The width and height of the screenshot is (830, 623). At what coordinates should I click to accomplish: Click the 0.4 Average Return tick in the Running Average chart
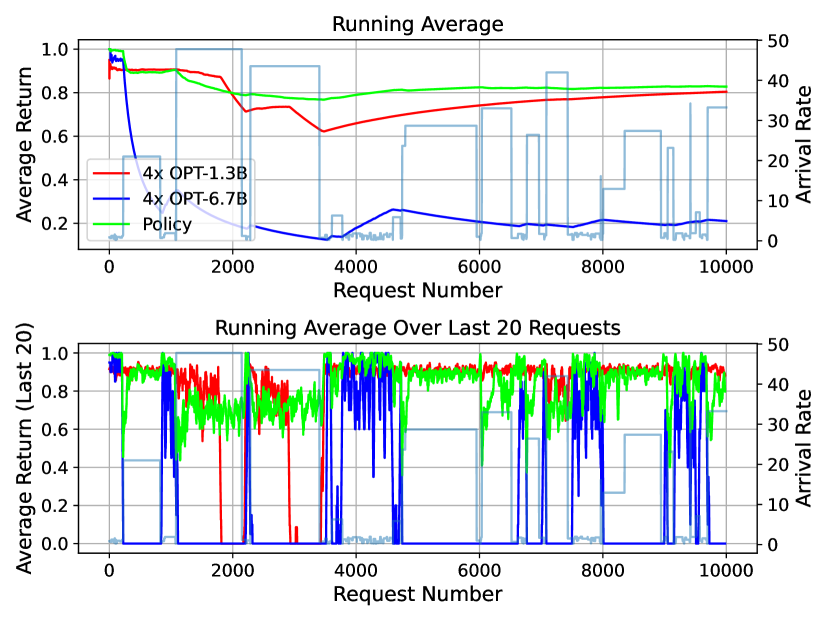[x=55, y=180]
